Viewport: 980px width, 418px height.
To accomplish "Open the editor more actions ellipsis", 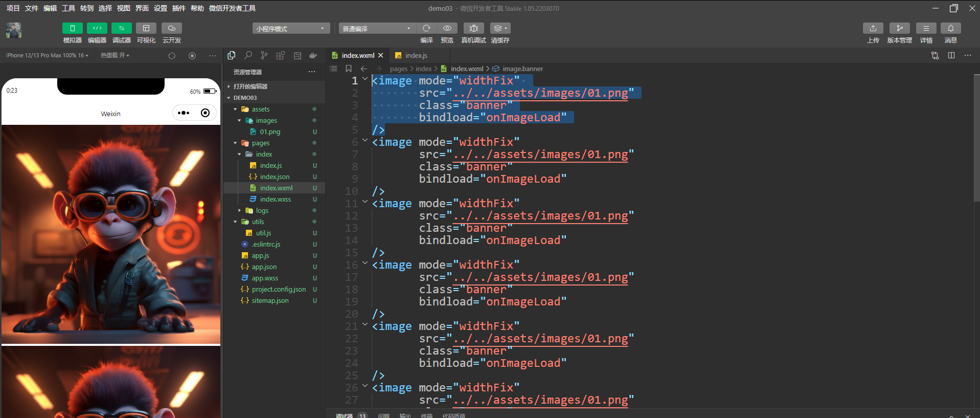I will (x=968, y=55).
